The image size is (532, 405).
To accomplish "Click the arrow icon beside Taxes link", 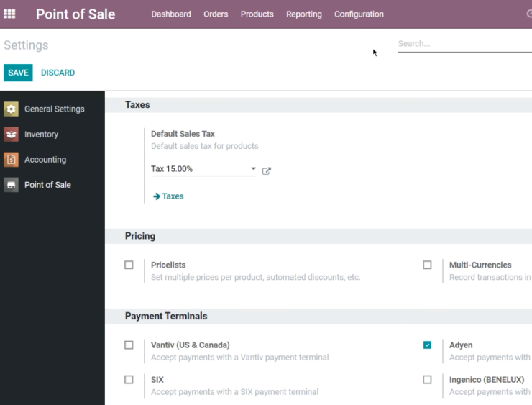I will [157, 196].
